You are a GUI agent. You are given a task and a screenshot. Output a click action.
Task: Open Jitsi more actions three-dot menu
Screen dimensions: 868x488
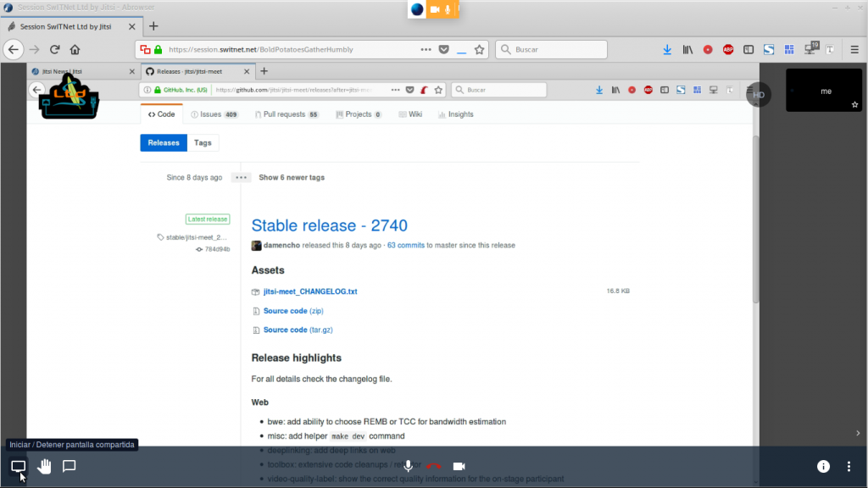849,467
